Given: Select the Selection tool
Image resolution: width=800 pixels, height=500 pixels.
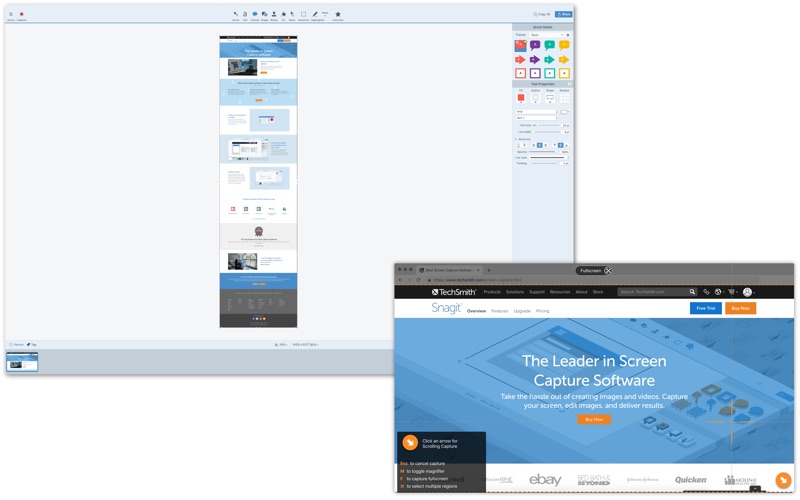Looking at the screenshot, I should point(304,14).
